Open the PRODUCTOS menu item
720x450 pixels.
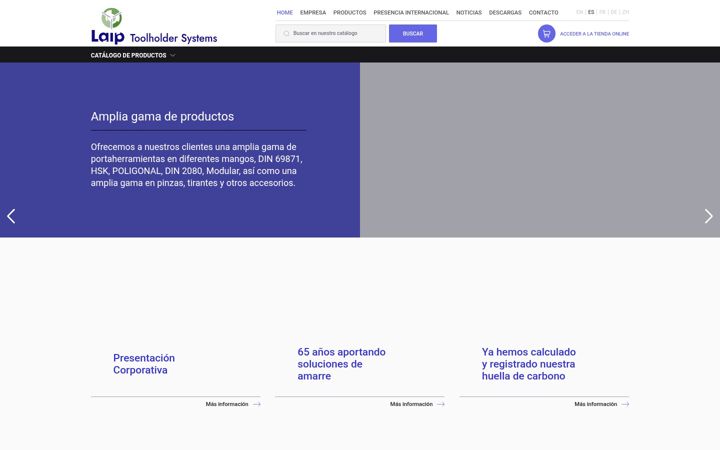pyautogui.click(x=350, y=12)
